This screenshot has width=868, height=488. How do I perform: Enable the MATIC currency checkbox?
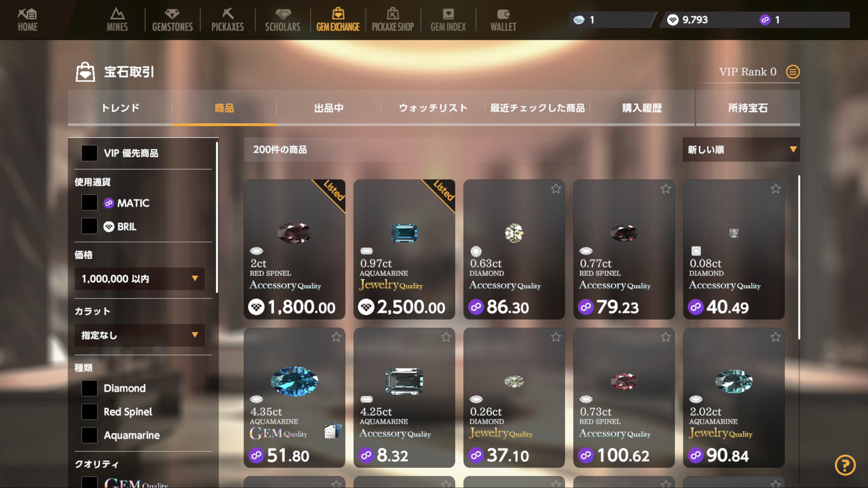tap(89, 203)
